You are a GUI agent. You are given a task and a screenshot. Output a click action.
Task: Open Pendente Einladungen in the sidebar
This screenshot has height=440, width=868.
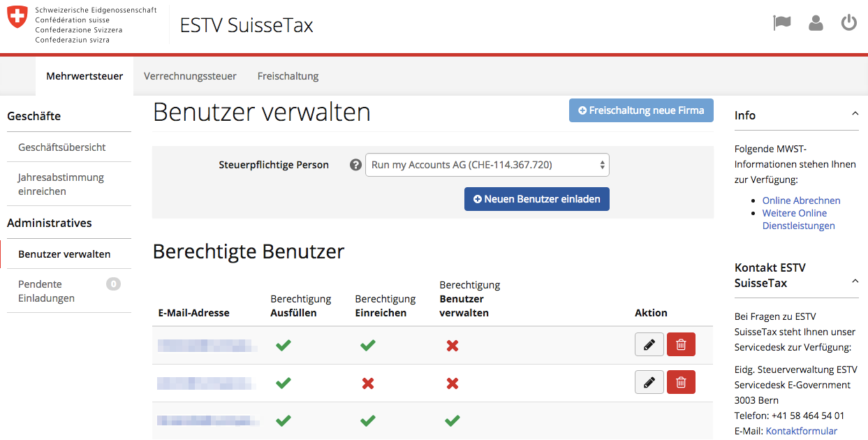tap(46, 291)
